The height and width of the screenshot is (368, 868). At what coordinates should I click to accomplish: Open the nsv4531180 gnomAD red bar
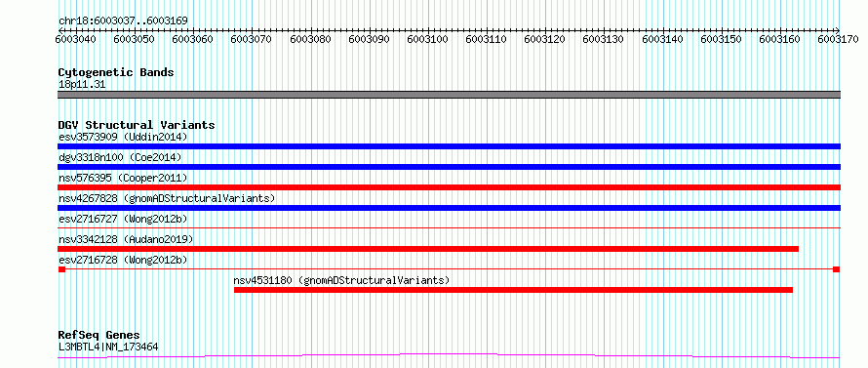[x=513, y=290]
